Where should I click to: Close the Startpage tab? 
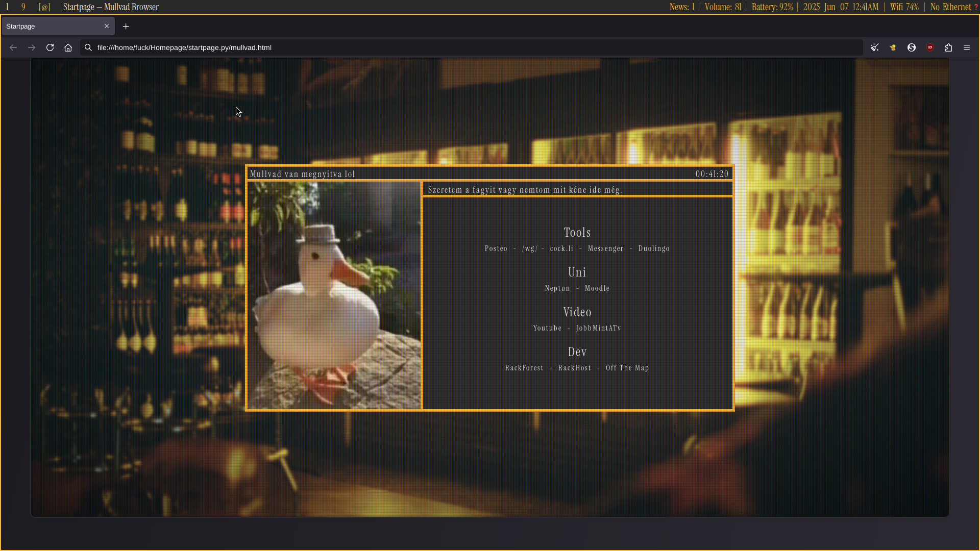point(107,26)
